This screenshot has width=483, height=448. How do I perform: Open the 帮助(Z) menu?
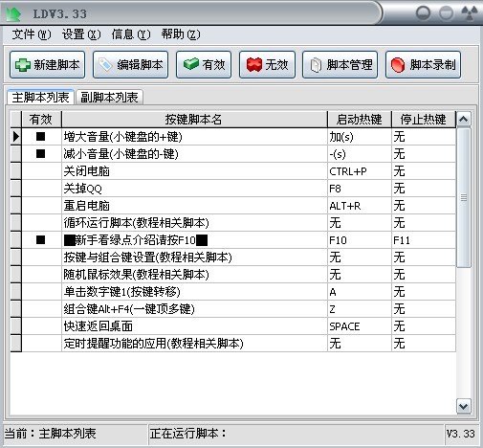click(181, 34)
